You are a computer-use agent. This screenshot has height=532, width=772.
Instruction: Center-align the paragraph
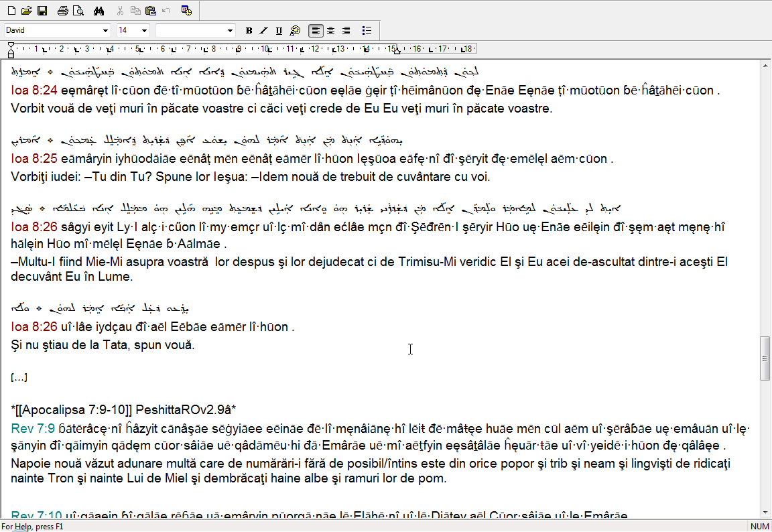[x=330, y=31]
